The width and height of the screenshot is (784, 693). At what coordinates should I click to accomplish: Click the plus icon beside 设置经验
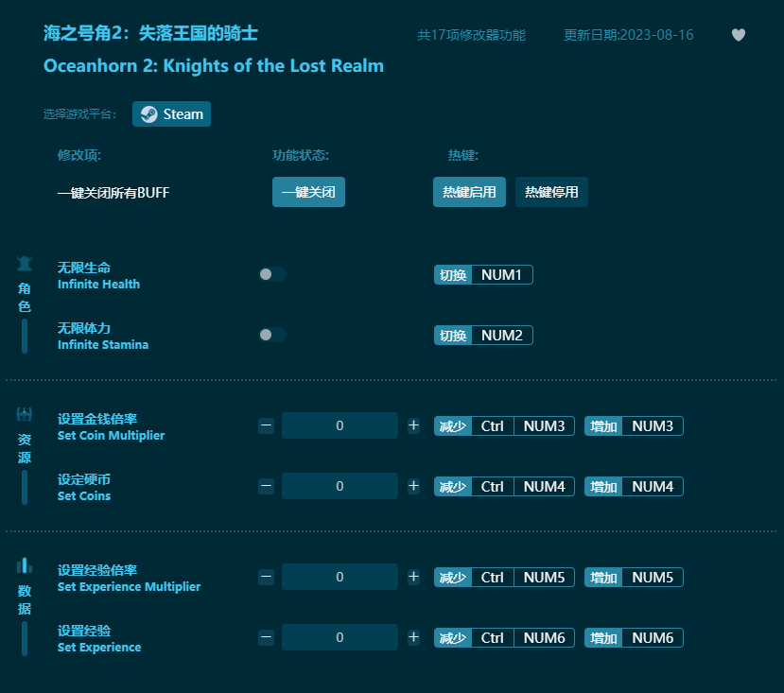coord(413,637)
